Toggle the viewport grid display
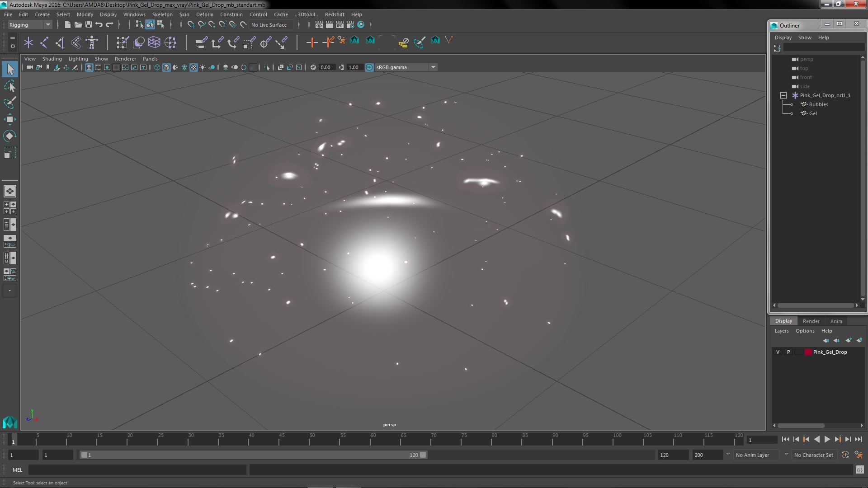 [89, 67]
